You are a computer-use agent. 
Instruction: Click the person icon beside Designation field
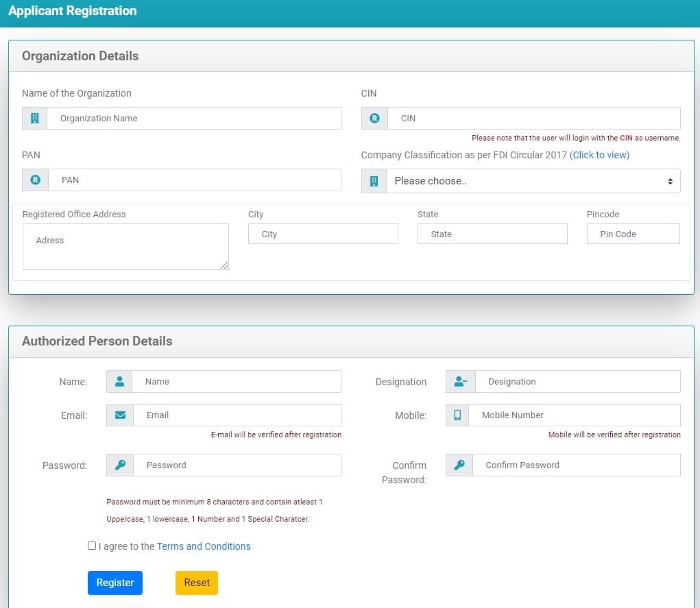pos(459,381)
